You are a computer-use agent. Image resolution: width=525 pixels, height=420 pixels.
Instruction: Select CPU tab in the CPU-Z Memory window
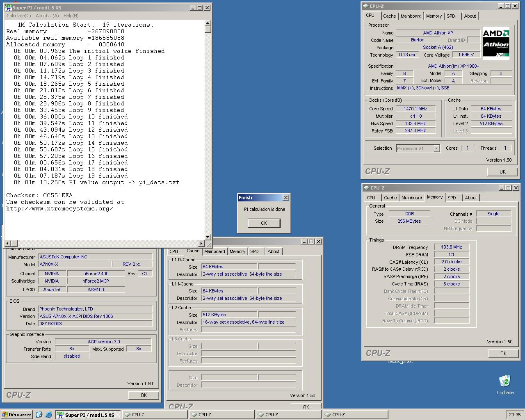[371, 198]
